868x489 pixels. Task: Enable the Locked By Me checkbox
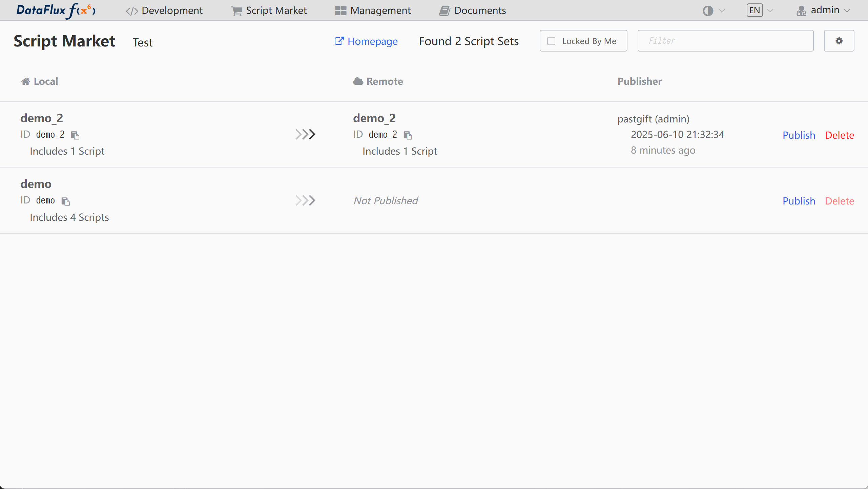coord(552,41)
